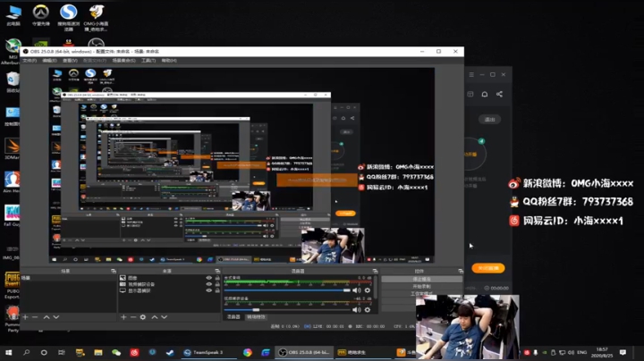
Task: Open Task View on the taskbar
Action: point(62,352)
